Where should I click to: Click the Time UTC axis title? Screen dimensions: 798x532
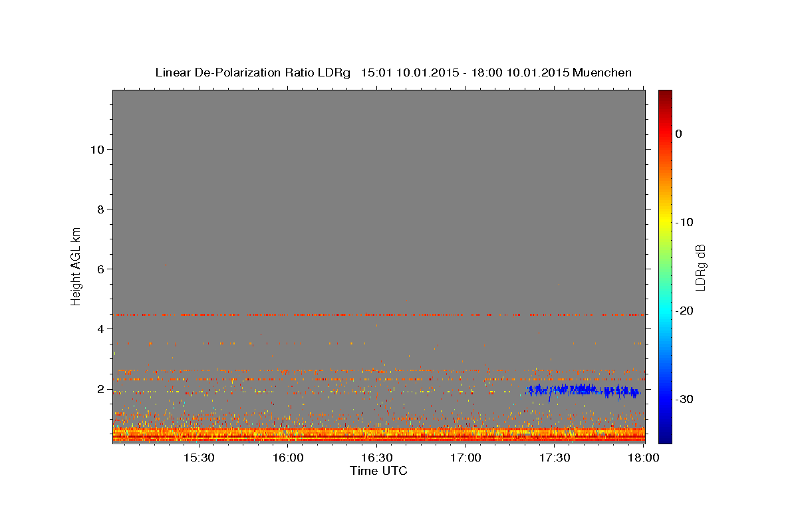pos(378,471)
